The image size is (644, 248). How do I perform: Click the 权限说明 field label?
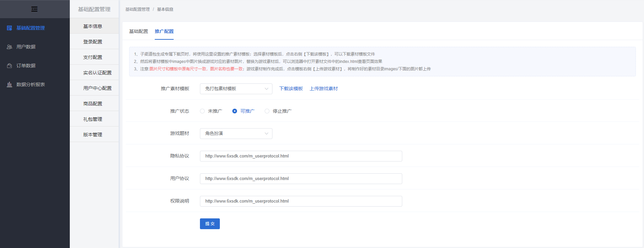[180, 201]
